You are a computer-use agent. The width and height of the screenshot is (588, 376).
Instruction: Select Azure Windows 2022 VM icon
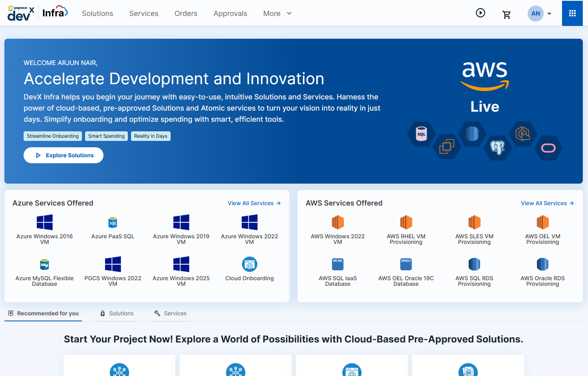pos(250,222)
